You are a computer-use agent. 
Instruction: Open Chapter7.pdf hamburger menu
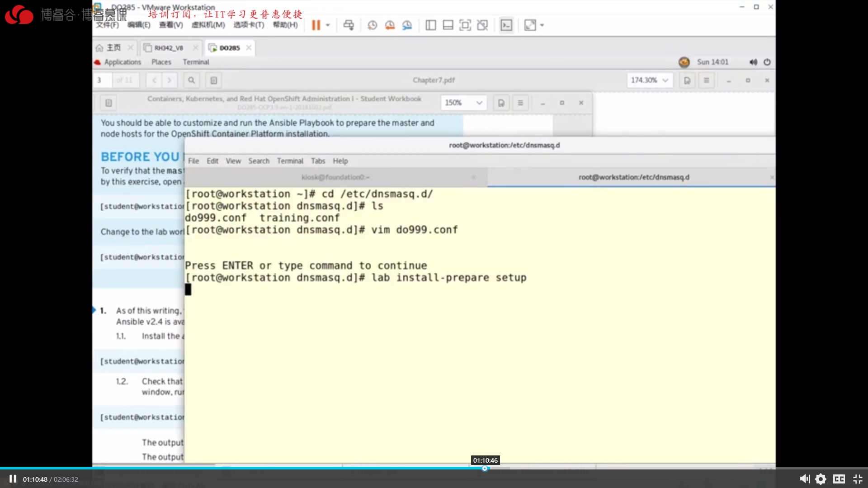(x=706, y=80)
